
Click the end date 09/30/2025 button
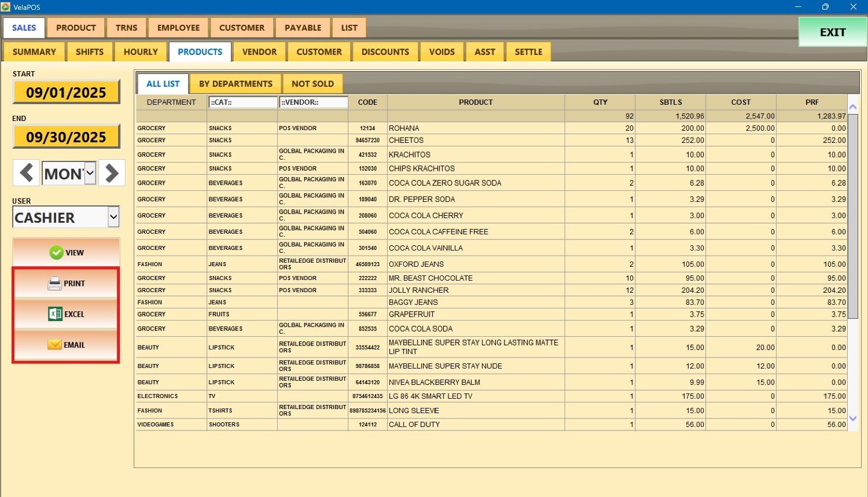coord(66,137)
